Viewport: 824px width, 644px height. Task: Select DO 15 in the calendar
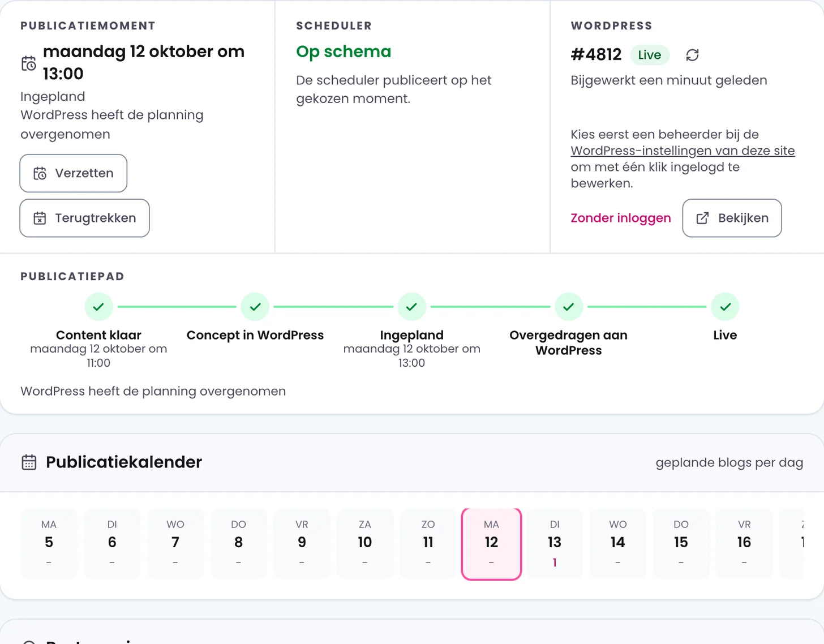(x=681, y=544)
